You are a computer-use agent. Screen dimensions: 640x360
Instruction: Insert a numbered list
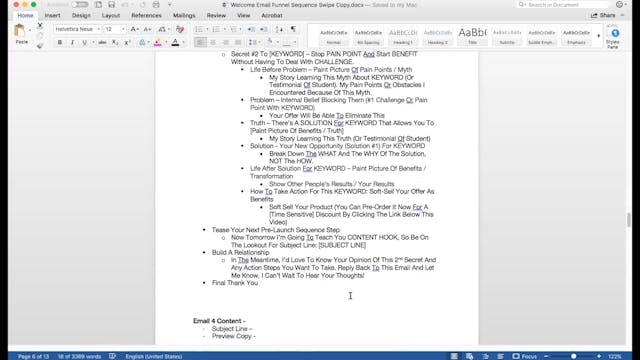pyautogui.click(x=216, y=29)
